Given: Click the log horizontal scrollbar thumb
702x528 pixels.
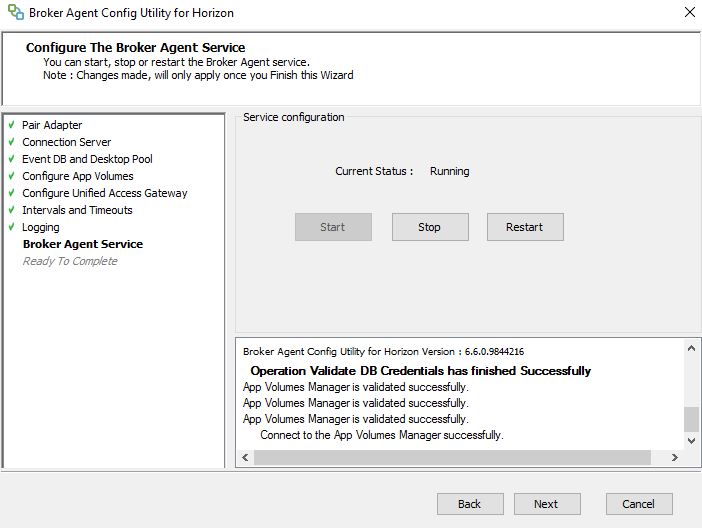Looking at the screenshot, I should click(452, 457).
